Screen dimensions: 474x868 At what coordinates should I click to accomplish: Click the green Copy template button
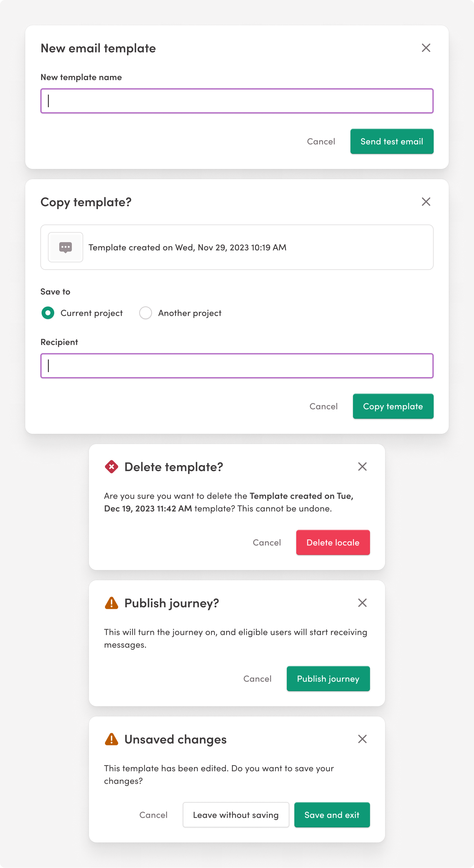click(393, 406)
